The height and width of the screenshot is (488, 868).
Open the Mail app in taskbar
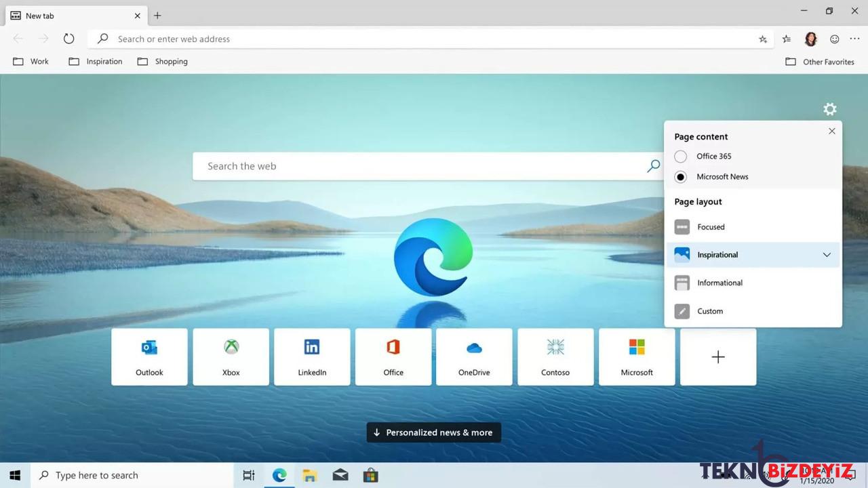(340, 475)
